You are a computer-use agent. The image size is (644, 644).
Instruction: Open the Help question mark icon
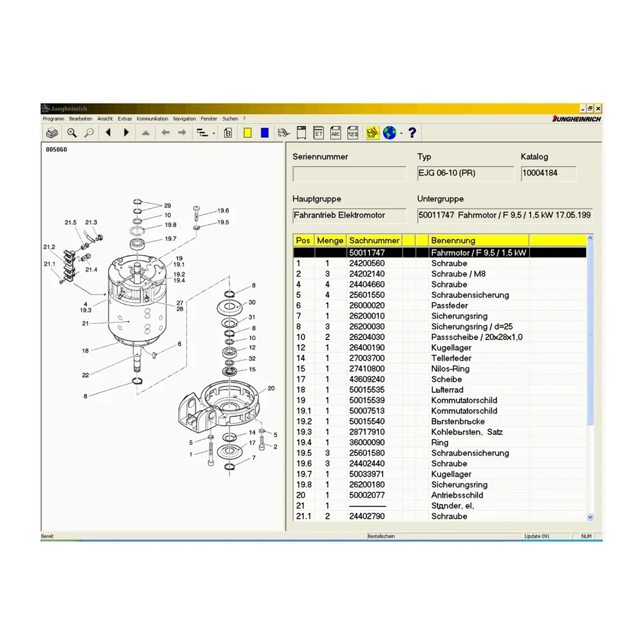tap(412, 133)
